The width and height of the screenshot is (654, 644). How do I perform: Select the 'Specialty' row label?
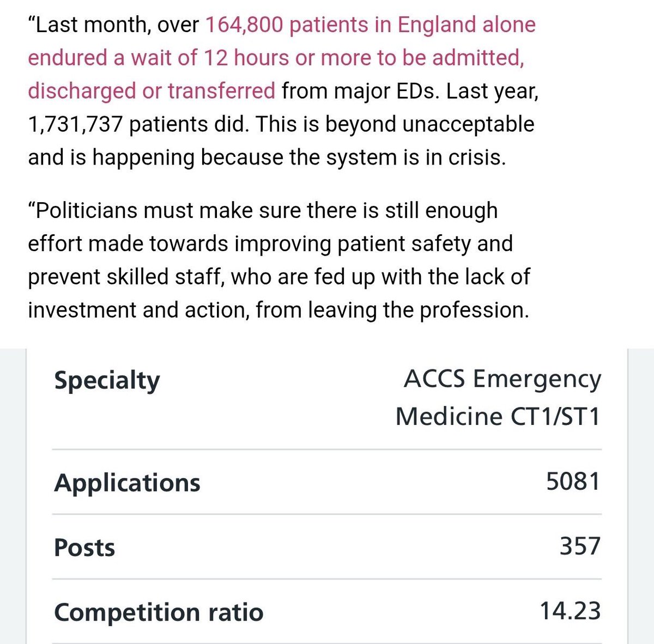[107, 380]
